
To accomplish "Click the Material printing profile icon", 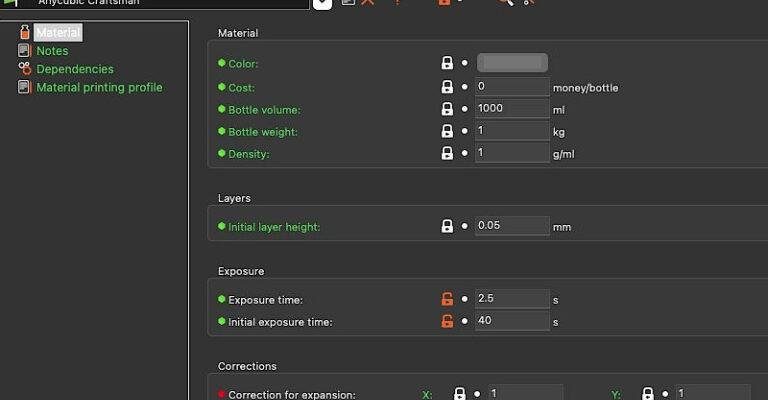I will pos(24,87).
